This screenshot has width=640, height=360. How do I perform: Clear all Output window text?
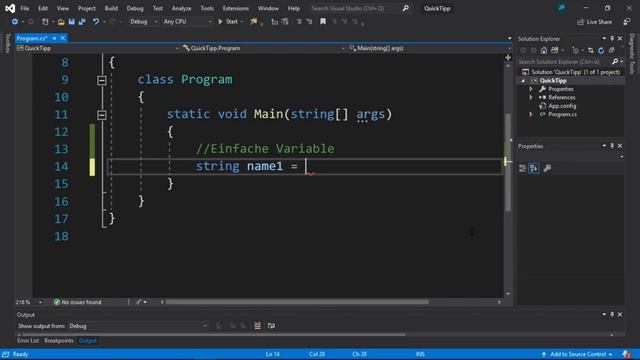coord(258,326)
